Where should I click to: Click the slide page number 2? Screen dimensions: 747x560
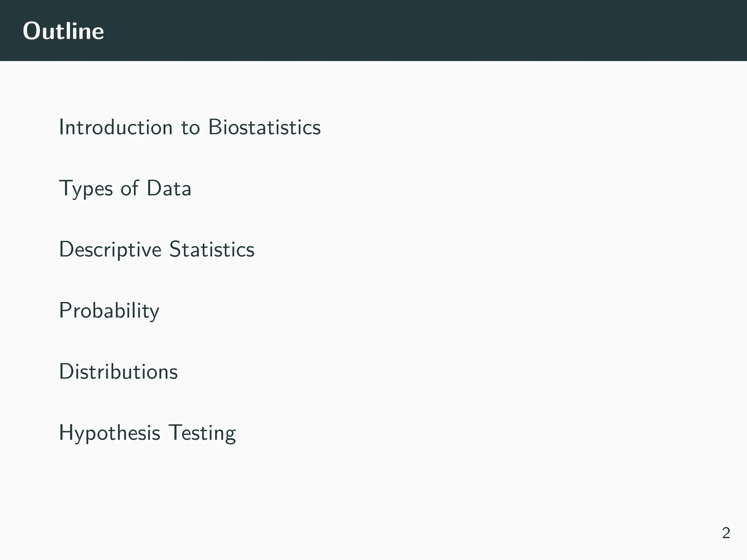[726, 533]
